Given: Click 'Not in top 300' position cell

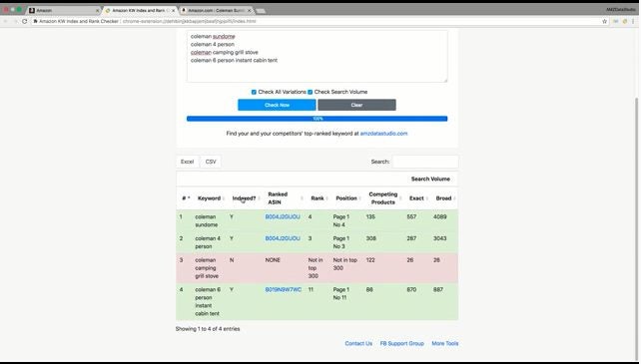Looking at the screenshot, I should click(x=345, y=264).
